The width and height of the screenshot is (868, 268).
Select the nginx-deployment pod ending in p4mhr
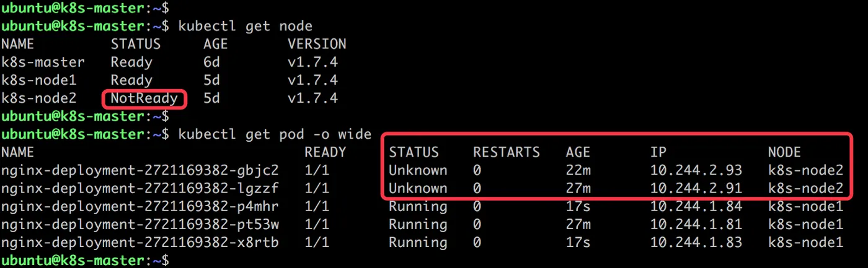tap(139, 206)
